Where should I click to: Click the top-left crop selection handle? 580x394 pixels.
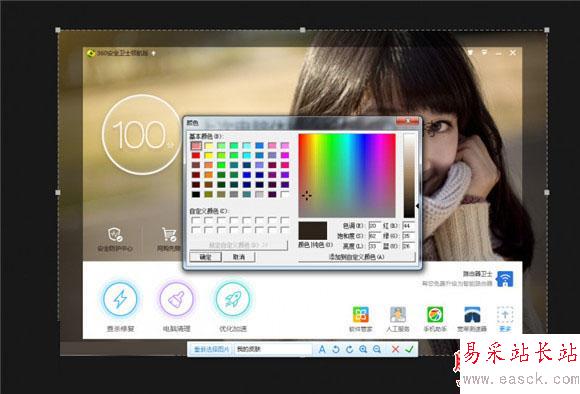coord(58,30)
